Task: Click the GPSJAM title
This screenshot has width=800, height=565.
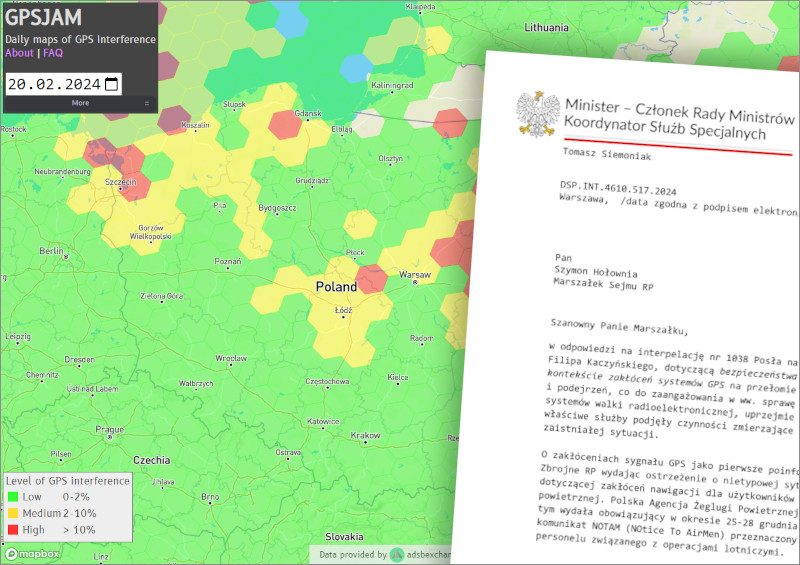Action: click(x=43, y=17)
